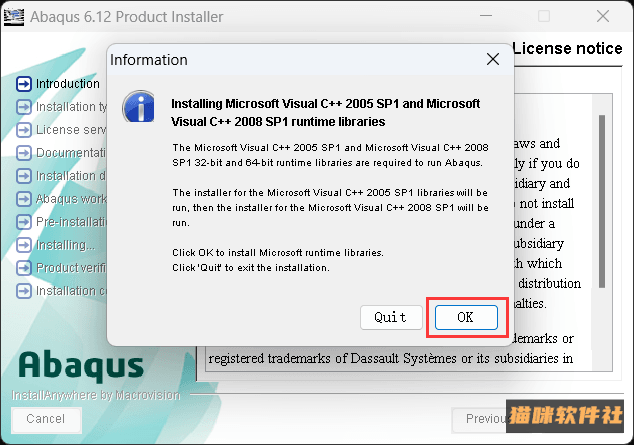
Task: Click the blue information icon in the dialog
Action: (139, 106)
